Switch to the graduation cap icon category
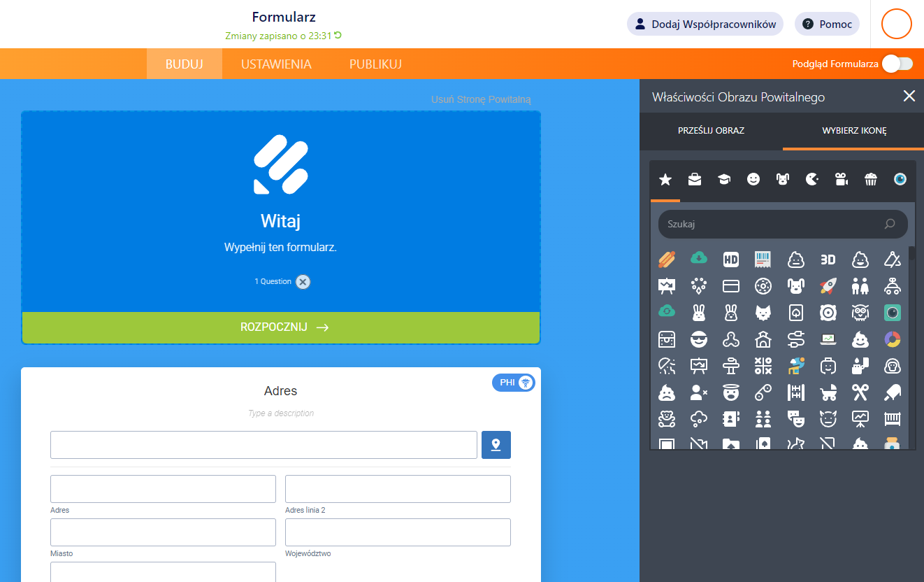 (724, 180)
